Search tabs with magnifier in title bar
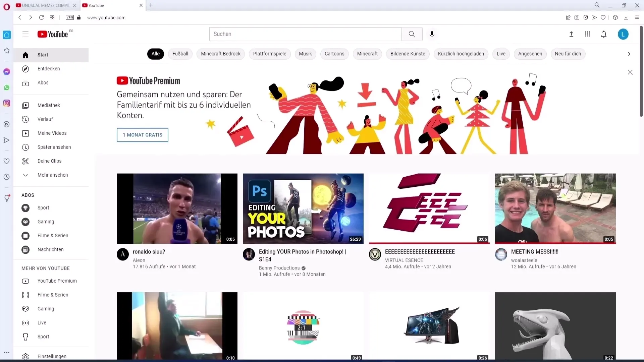This screenshot has width=644, height=362. (x=597, y=5)
